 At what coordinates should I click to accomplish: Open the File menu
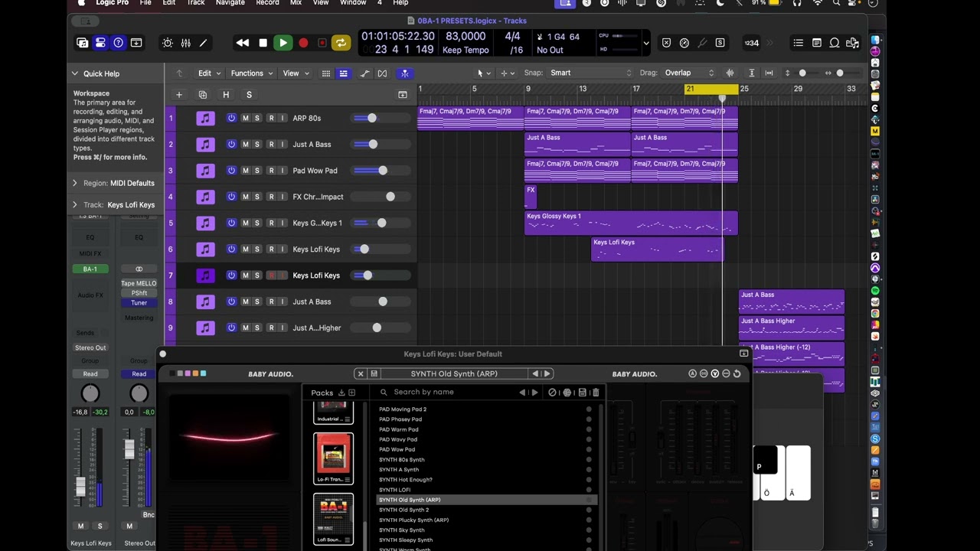[x=145, y=3]
